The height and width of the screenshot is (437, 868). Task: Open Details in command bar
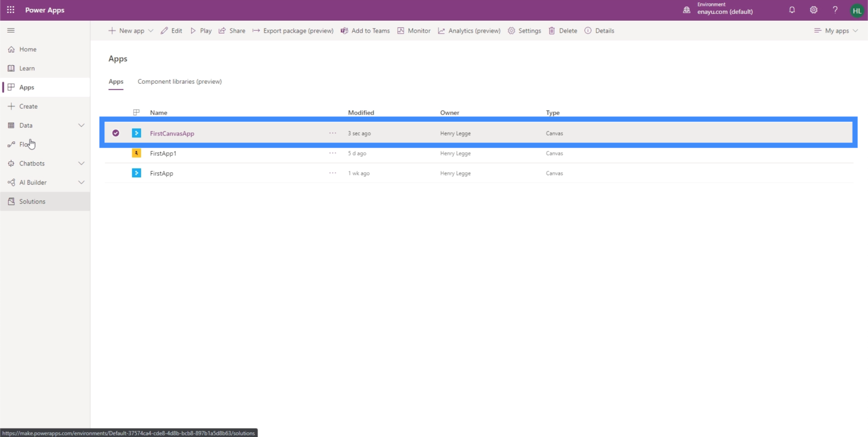pyautogui.click(x=599, y=31)
